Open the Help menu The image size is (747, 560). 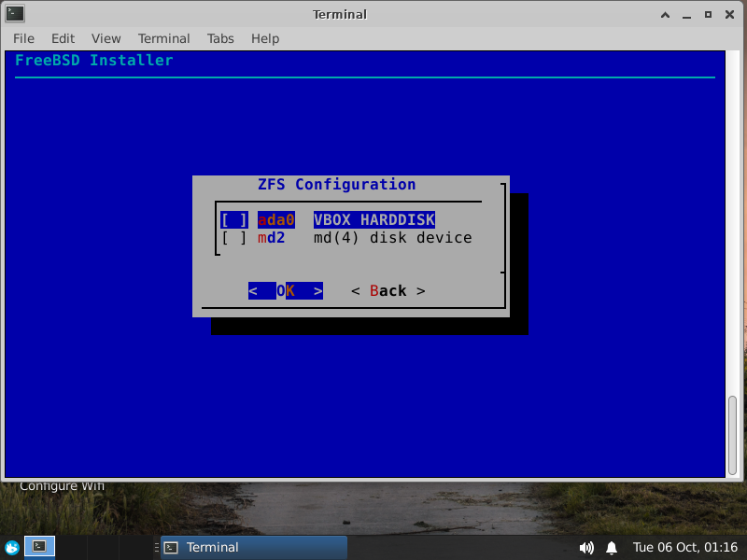click(x=265, y=38)
